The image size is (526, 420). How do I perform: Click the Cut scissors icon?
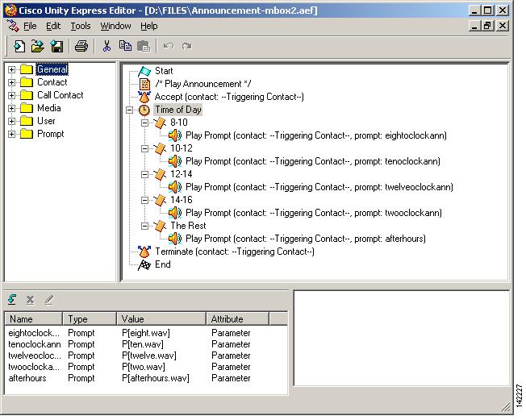pyautogui.click(x=106, y=46)
